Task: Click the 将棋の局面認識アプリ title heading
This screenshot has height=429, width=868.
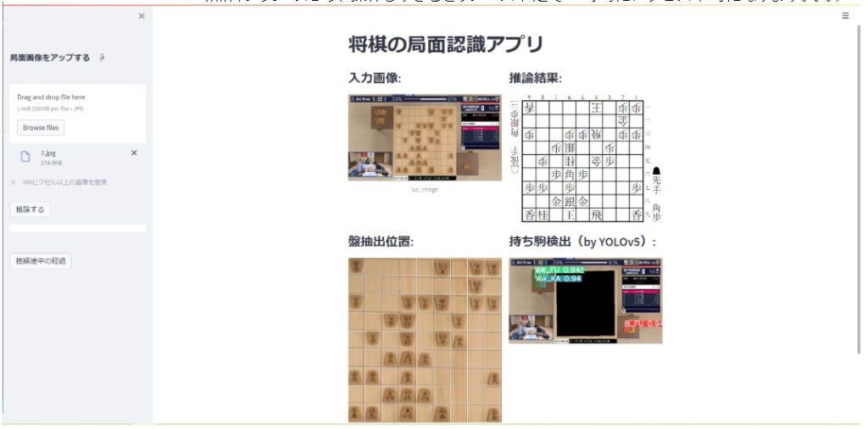Action: (x=446, y=45)
